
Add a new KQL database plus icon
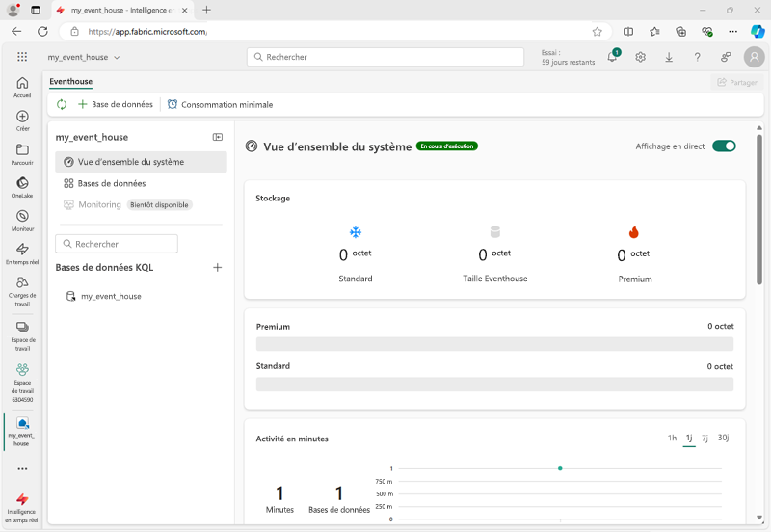[x=218, y=268]
